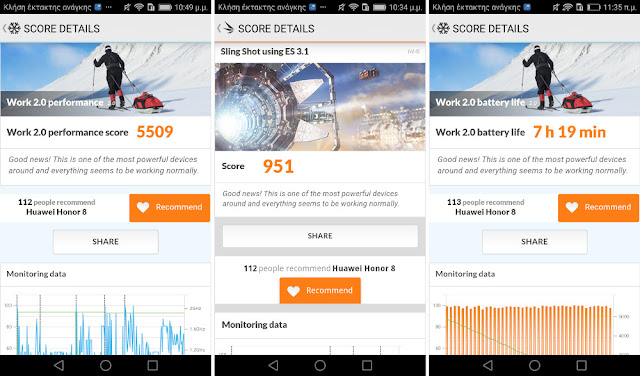Tap the battery icon in right status bar
Image resolution: width=640 pixels, height=376 pixels.
pos(592,7)
